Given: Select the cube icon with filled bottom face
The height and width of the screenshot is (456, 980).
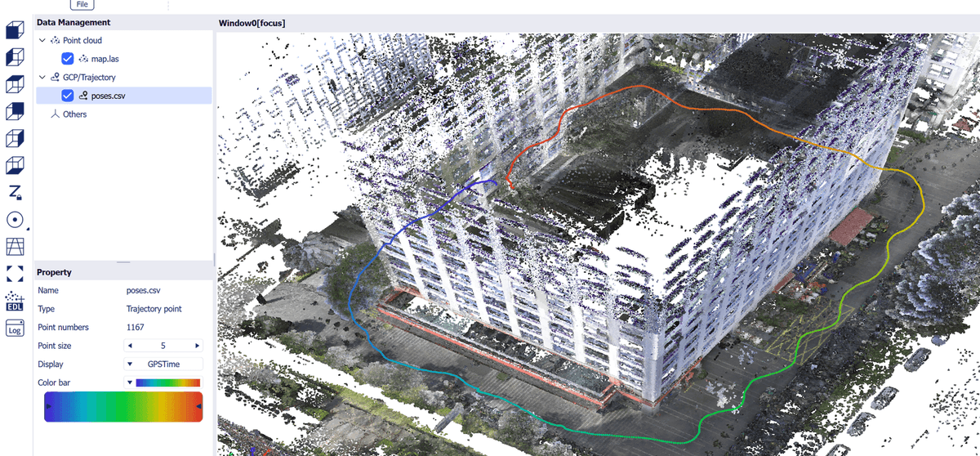Looking at the screenshot, I should point(15,166).
